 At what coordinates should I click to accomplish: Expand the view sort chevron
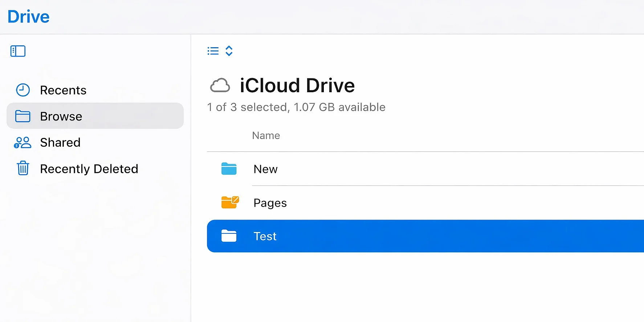[229, 51]
